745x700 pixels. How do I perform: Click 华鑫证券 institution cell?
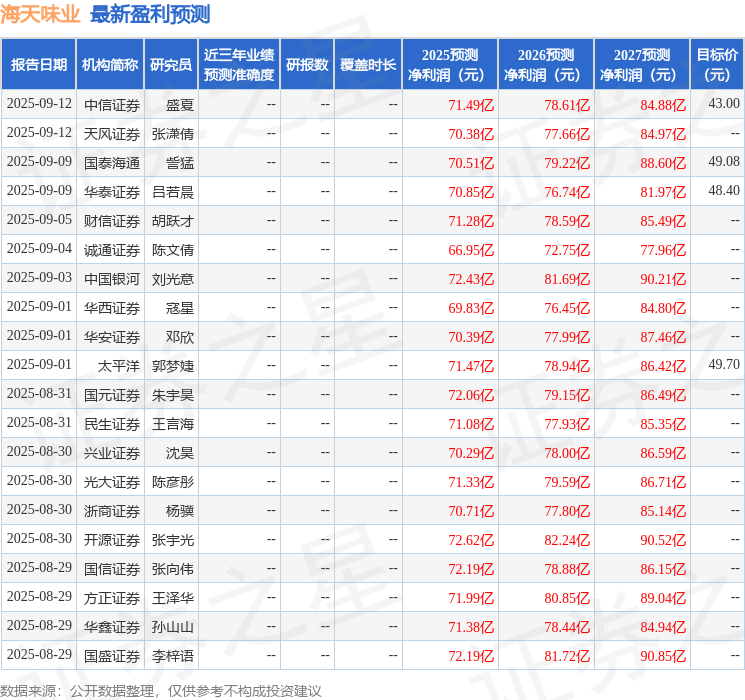pos(112,627)
